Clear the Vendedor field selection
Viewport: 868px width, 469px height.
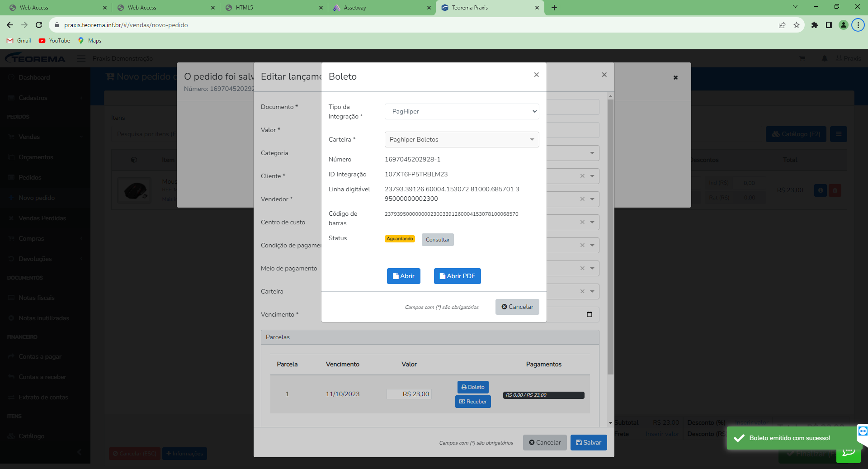pyautogui.click(x=582, y=199)
